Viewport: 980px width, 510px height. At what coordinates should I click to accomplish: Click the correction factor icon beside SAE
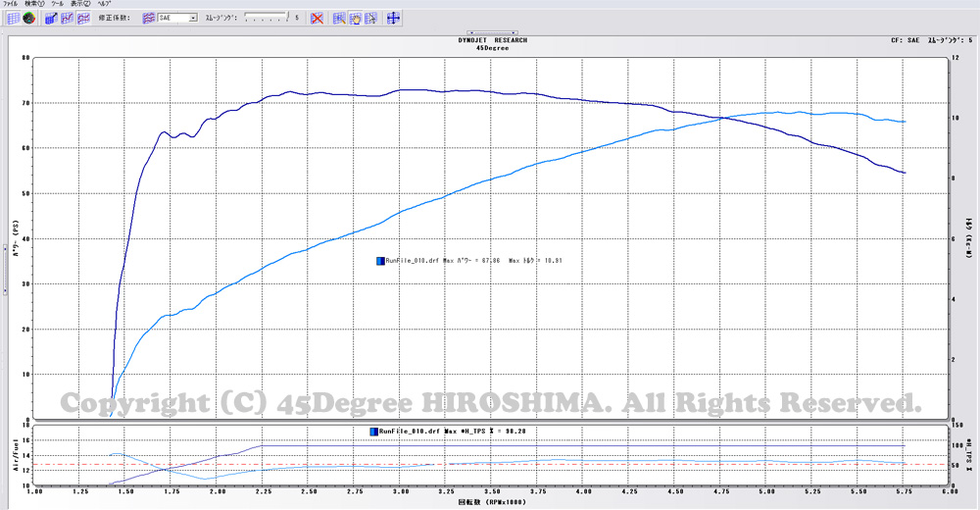[x=149, y=18]
